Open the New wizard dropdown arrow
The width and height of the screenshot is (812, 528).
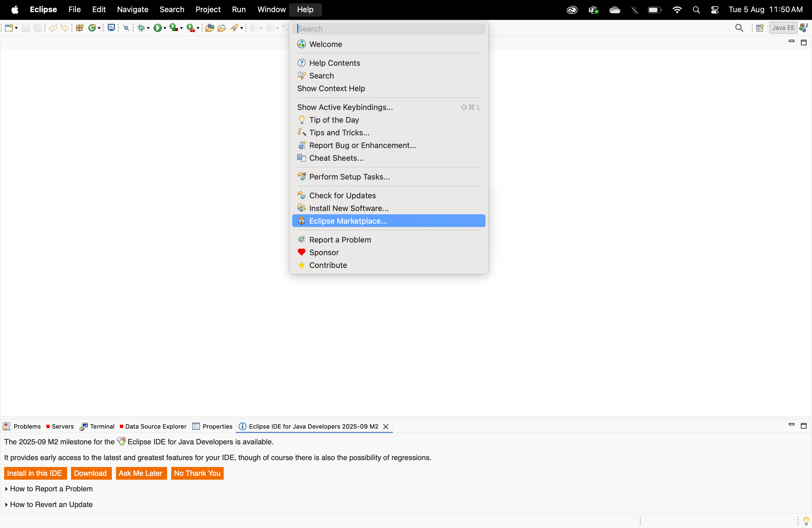click(16, 28)
